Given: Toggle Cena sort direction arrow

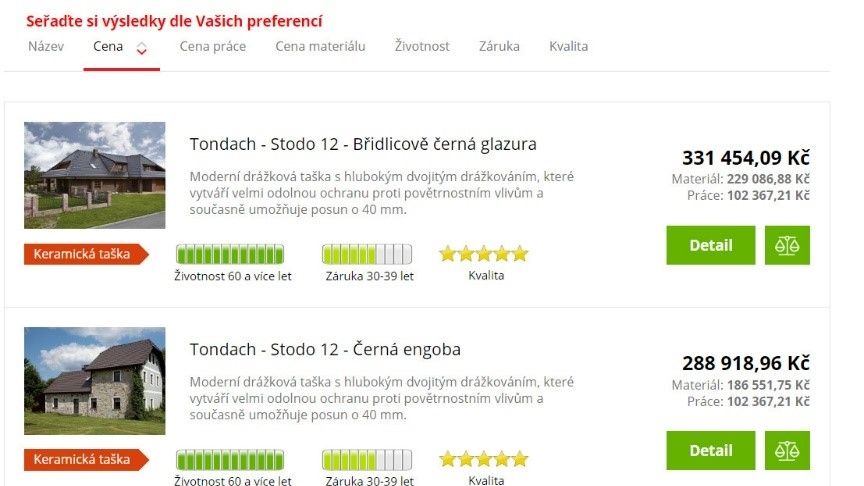Looking at the screenshot, I should 142,48.
